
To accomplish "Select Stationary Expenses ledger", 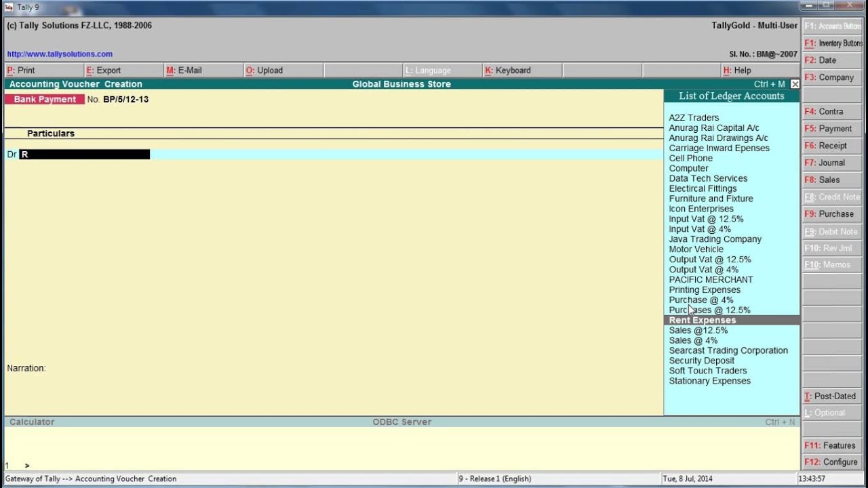I will pos(709,381).
